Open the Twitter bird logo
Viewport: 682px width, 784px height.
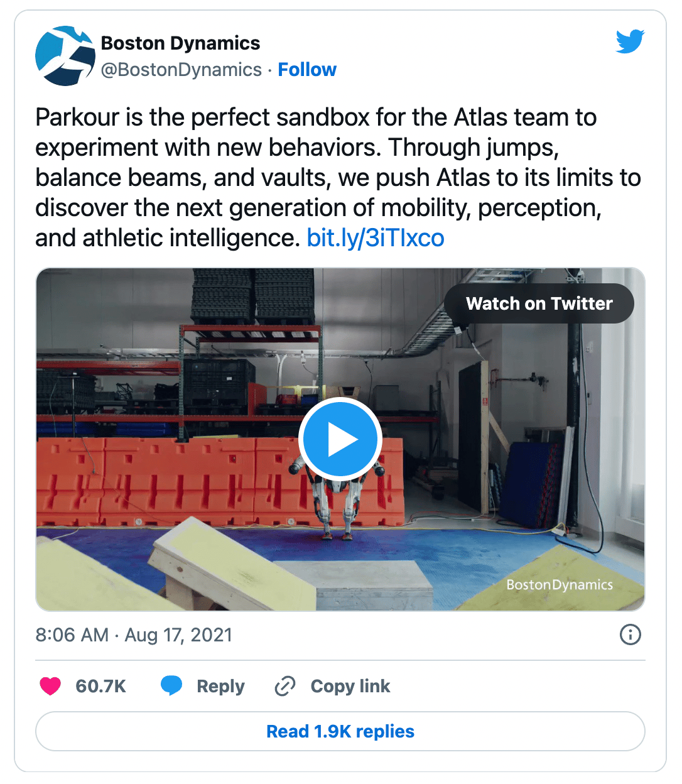click(630, 41)
